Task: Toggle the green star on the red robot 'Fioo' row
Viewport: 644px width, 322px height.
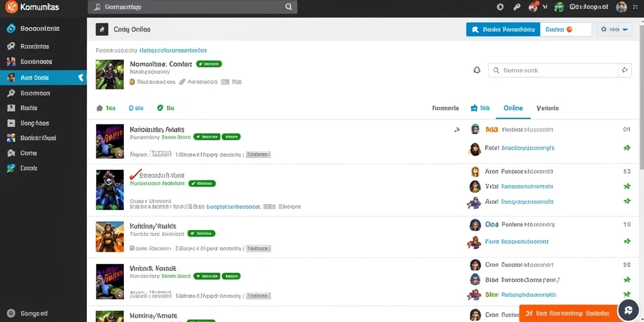Action: (627, 241)
